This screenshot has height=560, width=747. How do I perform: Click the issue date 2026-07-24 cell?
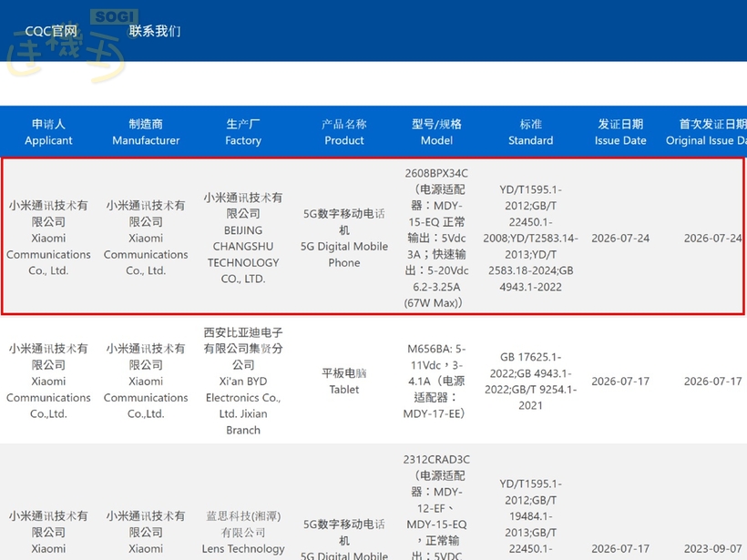click(620, 238)
